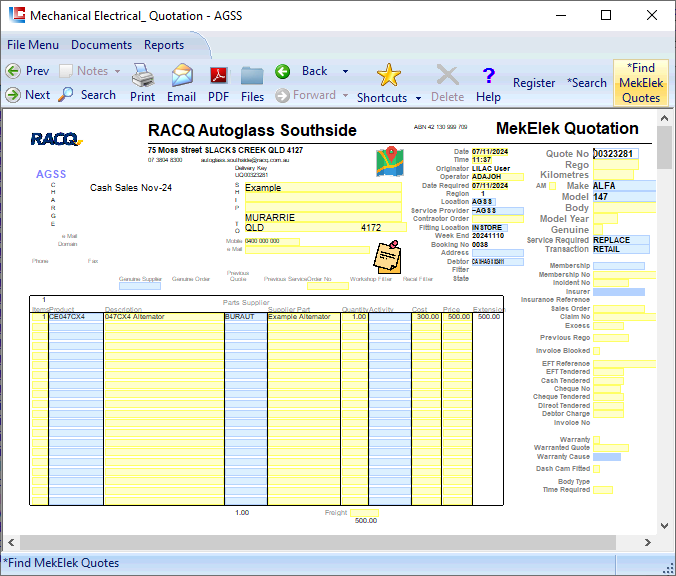Click the PDF export icon

218,76
